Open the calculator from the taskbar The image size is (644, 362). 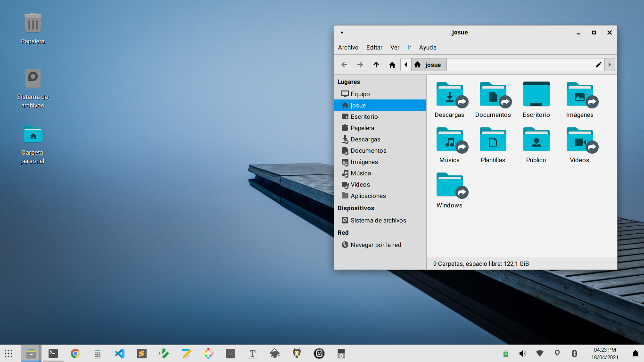point(98,354)
